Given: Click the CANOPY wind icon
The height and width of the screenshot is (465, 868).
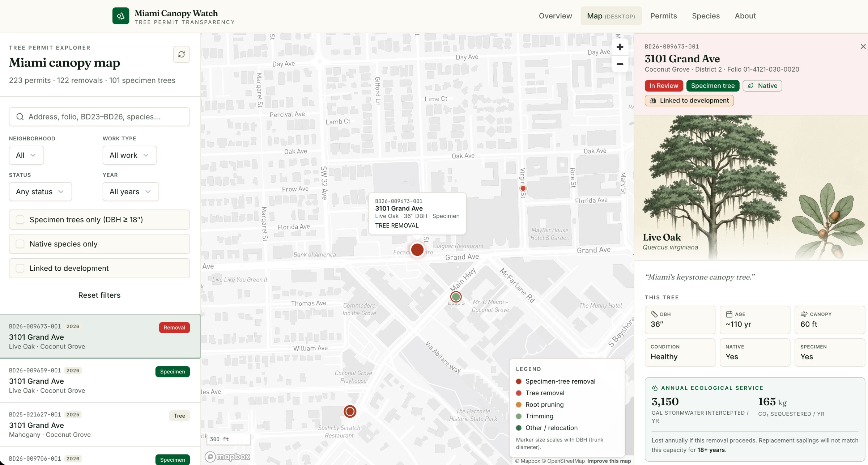Looking at the screenshot, I should pyautogui.click(x=804, y=314).
